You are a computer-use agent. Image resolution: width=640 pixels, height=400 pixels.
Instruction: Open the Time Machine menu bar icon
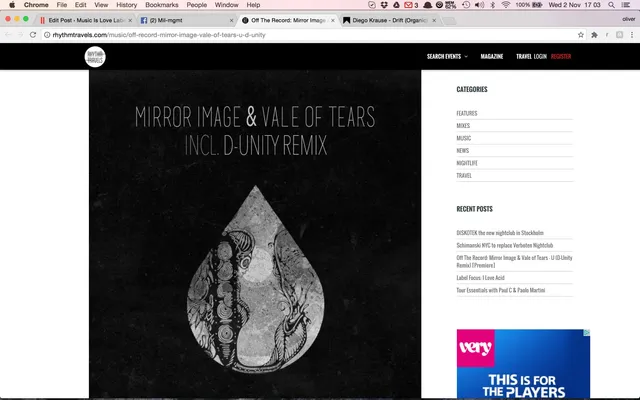click(466, 5)
